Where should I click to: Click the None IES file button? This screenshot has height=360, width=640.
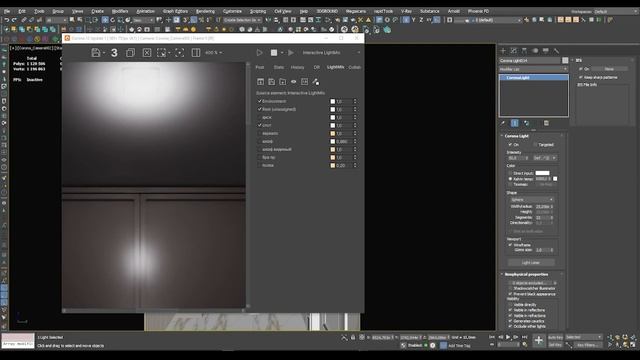(x=609, y=69)
